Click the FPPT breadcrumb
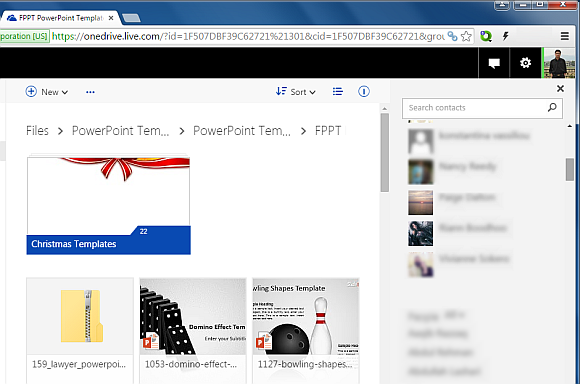 pyautogui.click(x=328, y=131)
